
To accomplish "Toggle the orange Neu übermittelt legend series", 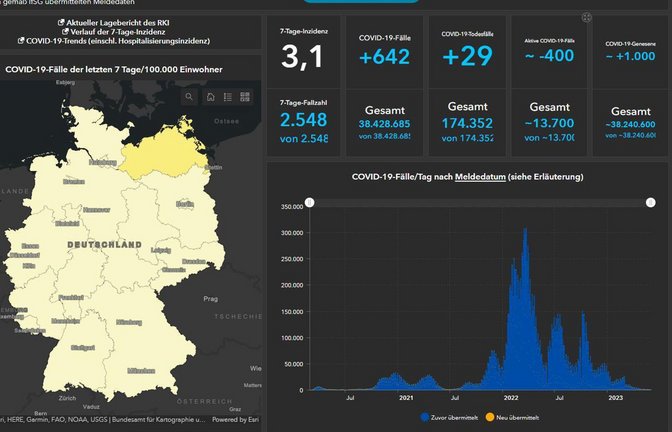I will pos(512,417).
